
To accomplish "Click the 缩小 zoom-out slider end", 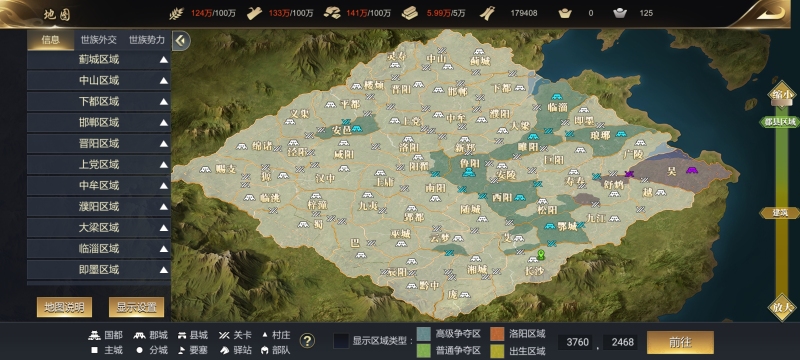I will tap(782, 95).
